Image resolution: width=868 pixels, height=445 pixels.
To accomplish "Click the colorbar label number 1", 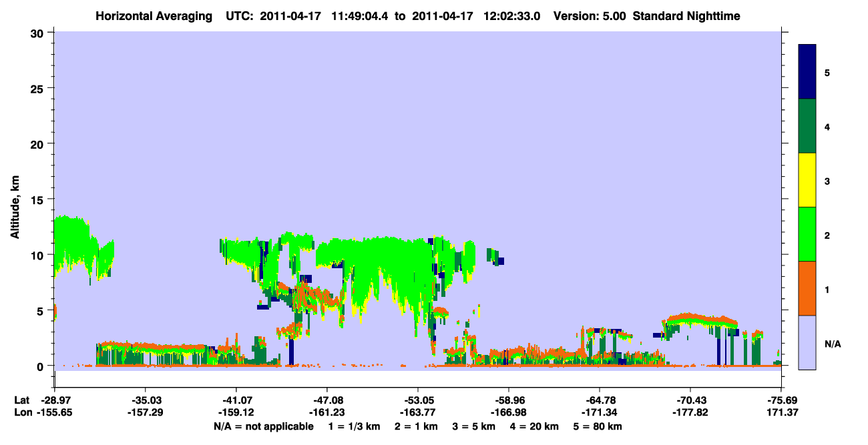I will (827, 290).
